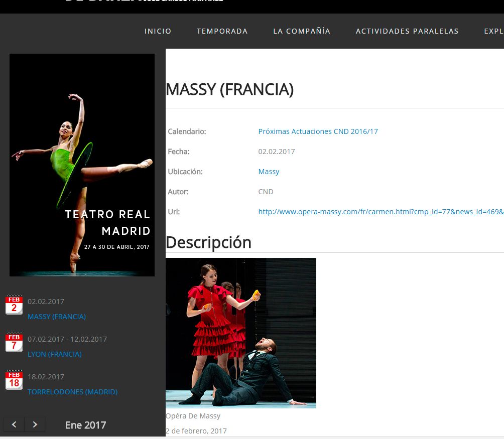Click the MASSY (FRANCIA) page heading
The width and height of the screenshot is (504, 439).
tap(229, 89)
